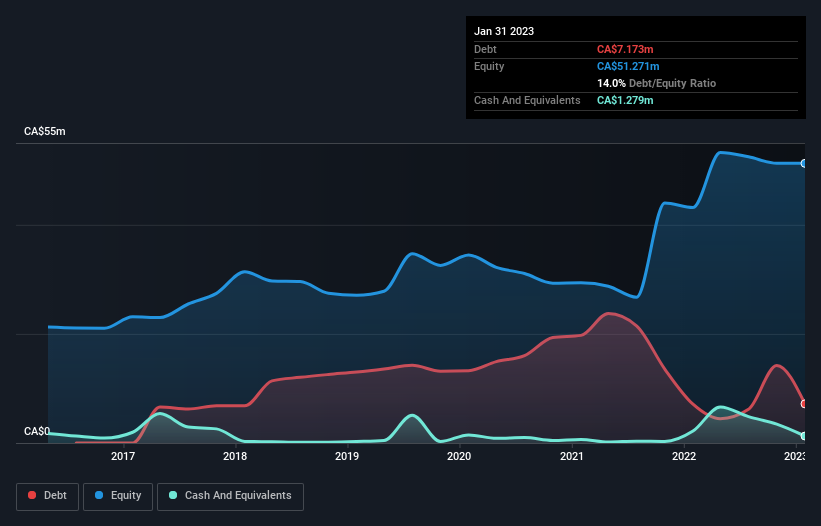Screen dimensions: 821x526
Task: Click the 2019 x-axis label
Action: [x=347, y=456]
